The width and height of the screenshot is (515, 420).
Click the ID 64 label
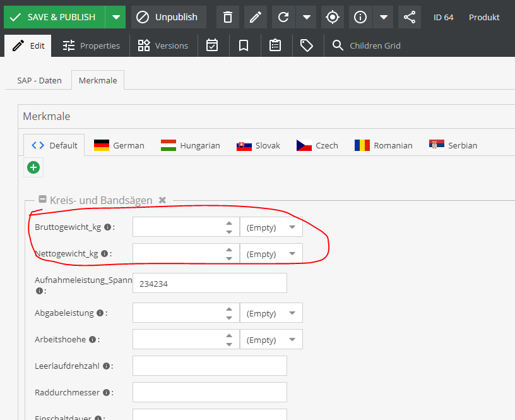point(444,18)
